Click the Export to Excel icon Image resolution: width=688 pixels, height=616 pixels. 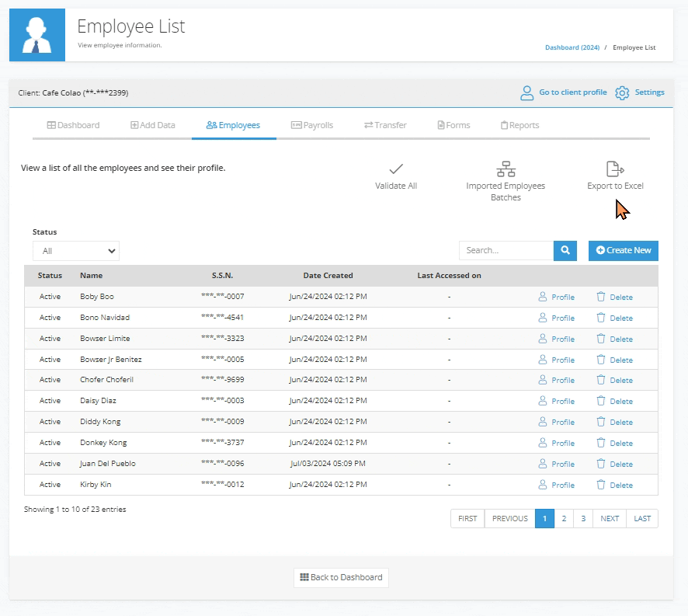click(x=615, y=169)
